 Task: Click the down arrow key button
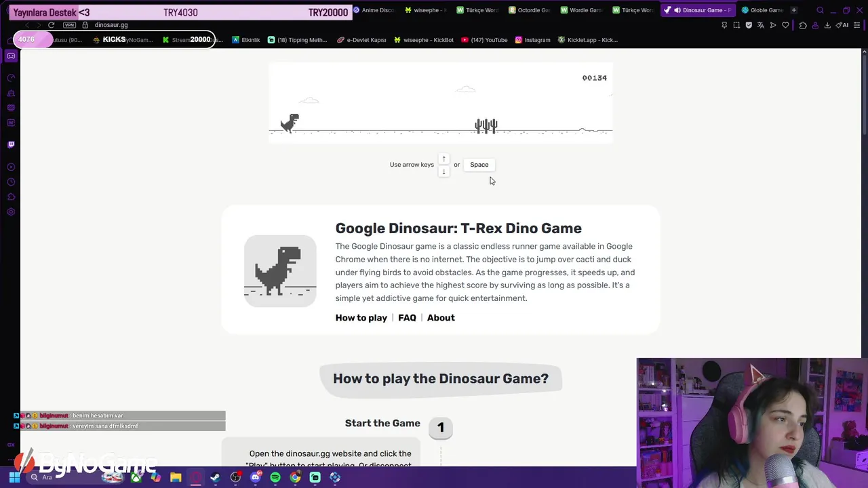pos(443,171)
